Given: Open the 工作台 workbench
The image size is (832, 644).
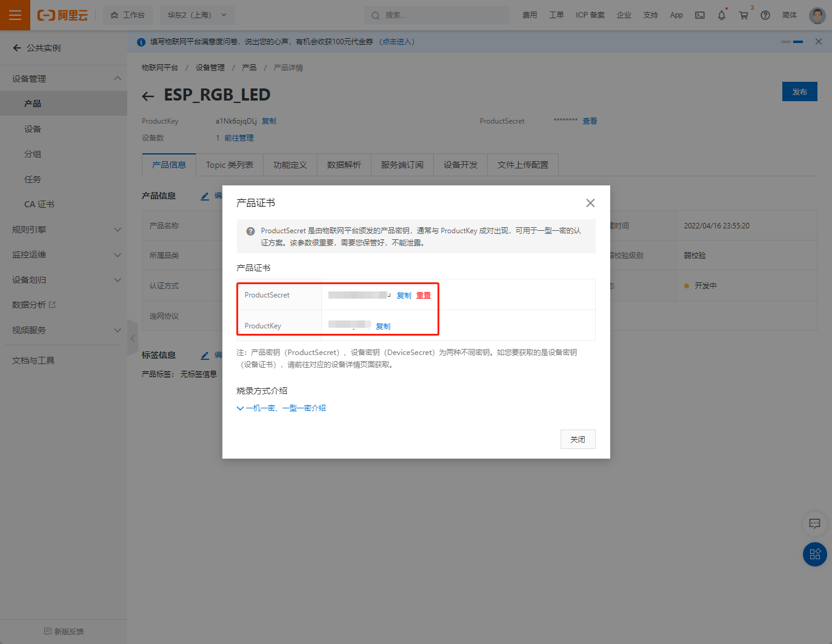Looking at the screenshot, I should (128, 15).
